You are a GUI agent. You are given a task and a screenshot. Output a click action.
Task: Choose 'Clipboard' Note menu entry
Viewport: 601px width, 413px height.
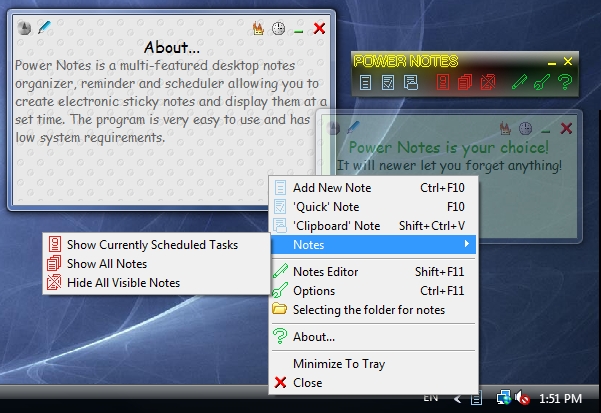pyautogui.click(x=374, y=226)
